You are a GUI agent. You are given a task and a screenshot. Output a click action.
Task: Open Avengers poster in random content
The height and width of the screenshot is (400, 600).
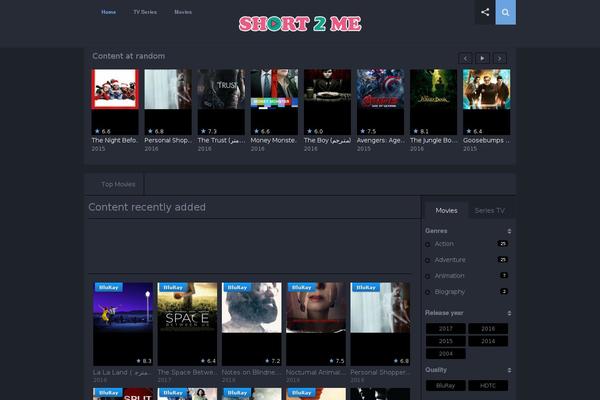coord(380,102)
